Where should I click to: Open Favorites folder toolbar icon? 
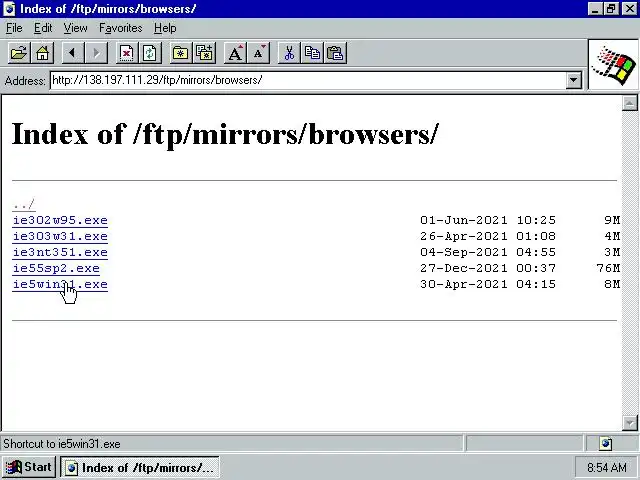[180, 53]
